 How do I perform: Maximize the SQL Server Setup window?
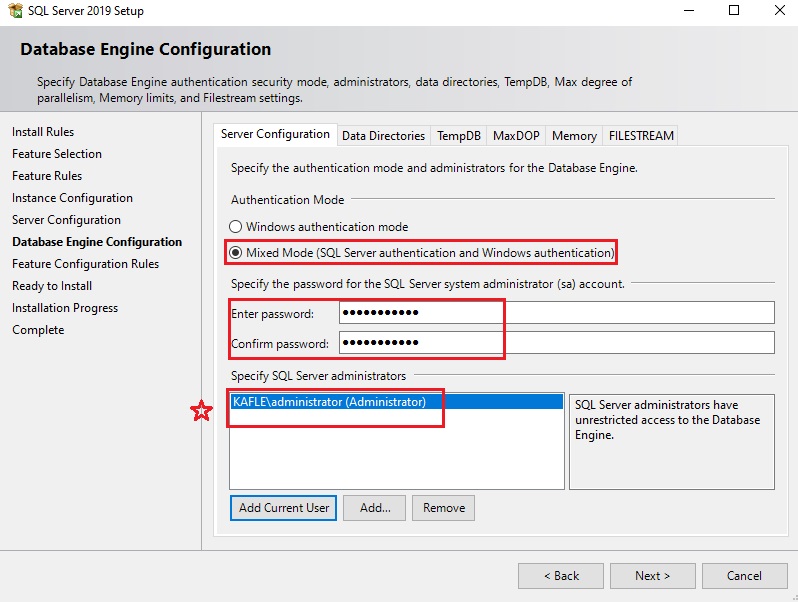click(x=734, y=10)
